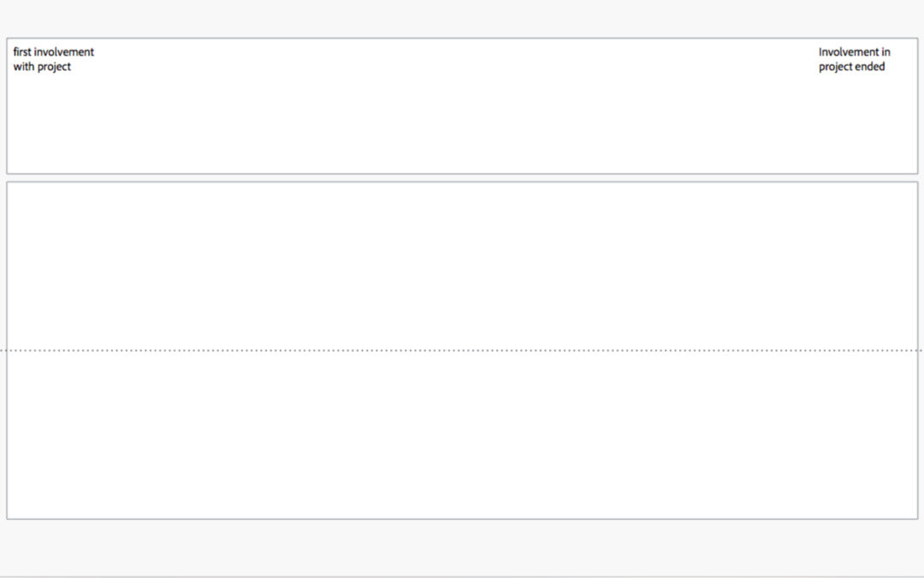Click the gray margin above the top box

(x=462, y=18)
